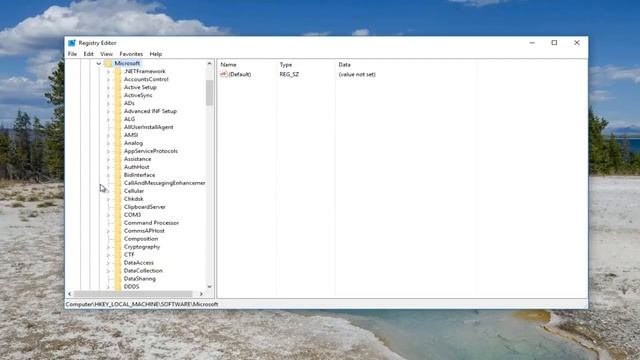Click the BidInterface folder icon
The image size is (640, 360).
click(x=118, y=175)
